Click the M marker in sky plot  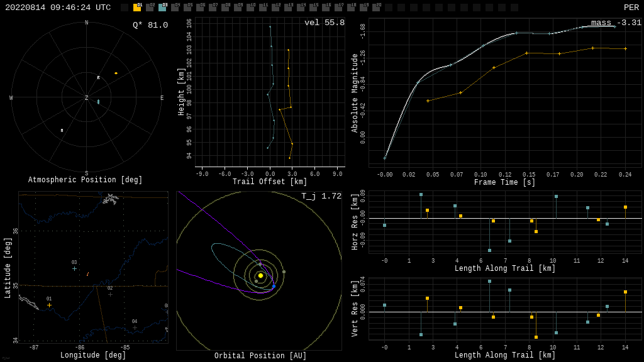pyautogui.click(x=62, y=131)
